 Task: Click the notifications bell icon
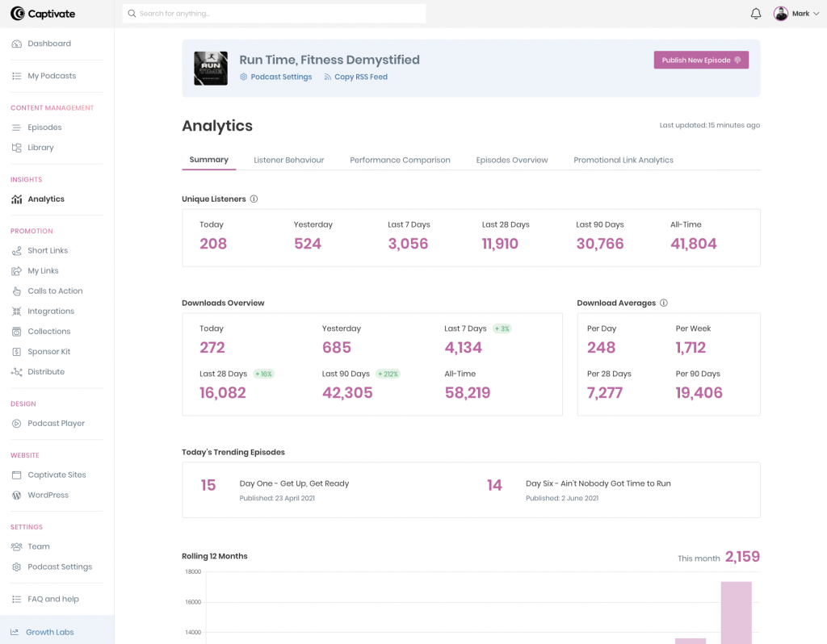(756, 14)
